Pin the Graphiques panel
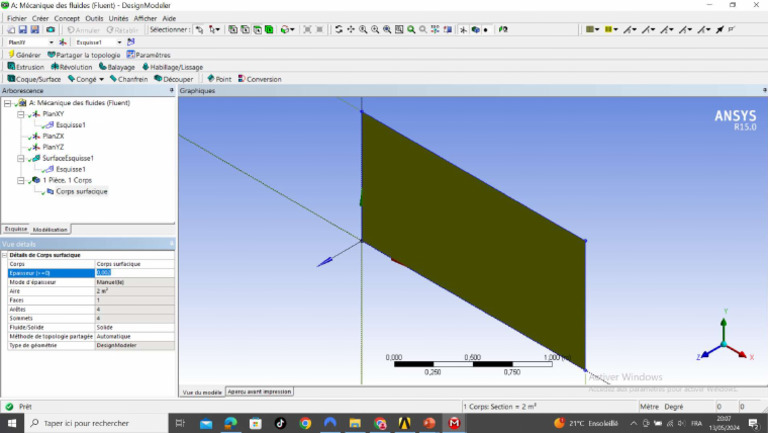The height and width of the screenshot is (433, 768). pyautogui.click(x=764, y=91)
